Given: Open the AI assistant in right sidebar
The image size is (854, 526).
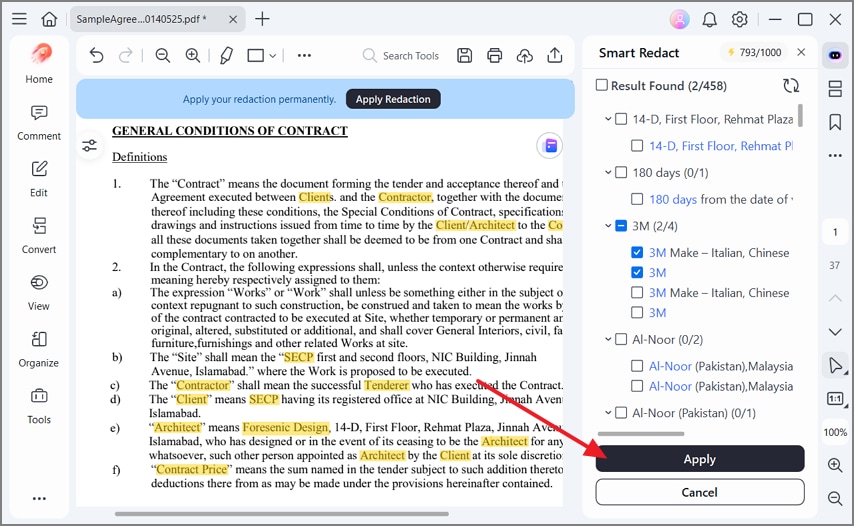Looking at the screenshot, I should [x=835, y=56].
